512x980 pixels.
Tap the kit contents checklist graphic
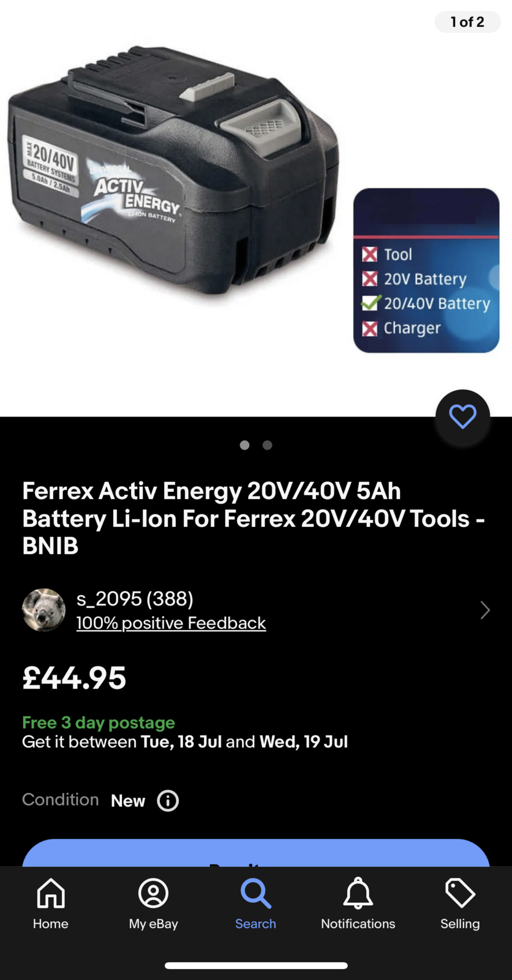pos(426,270)
